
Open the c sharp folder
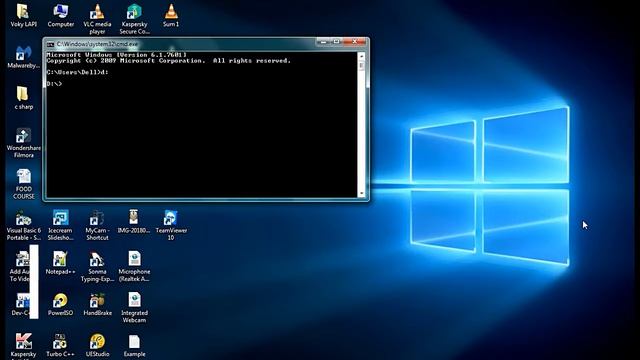coord(23,98)
